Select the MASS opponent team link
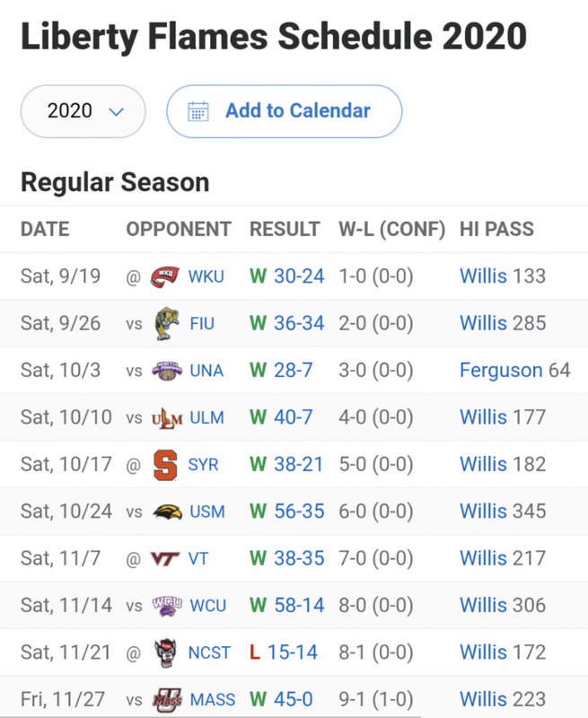Screen dimensions: 588x718 [213, 700]
